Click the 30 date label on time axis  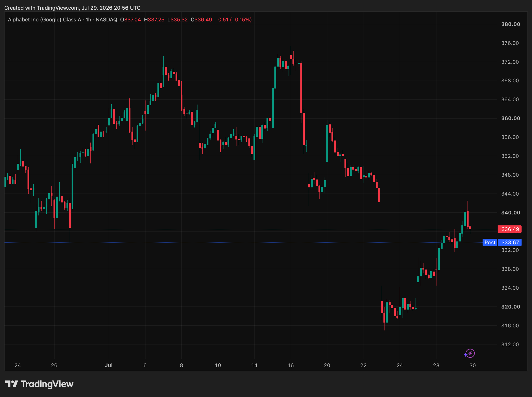(x=473, y=365)
